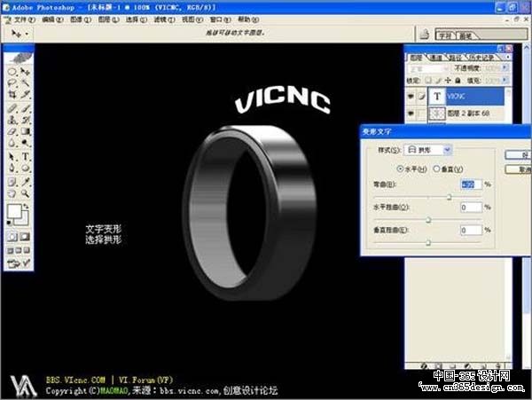
Task: Open the 滤镜 (Filter) menu
Action: tap(164, 20)
